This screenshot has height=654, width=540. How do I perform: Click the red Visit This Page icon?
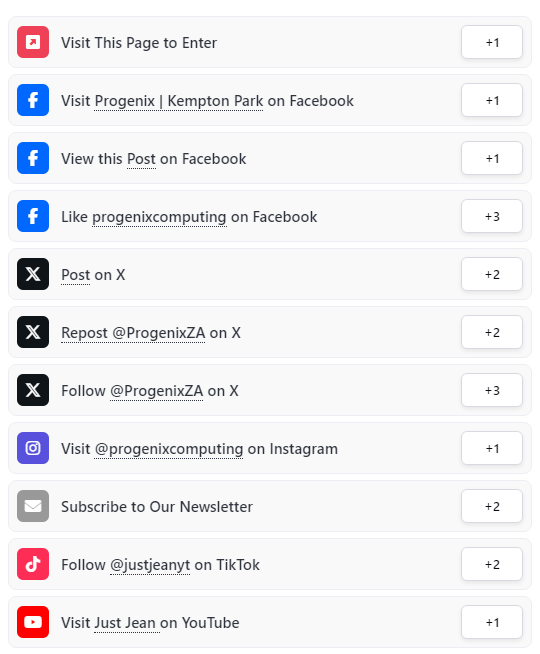33,42
